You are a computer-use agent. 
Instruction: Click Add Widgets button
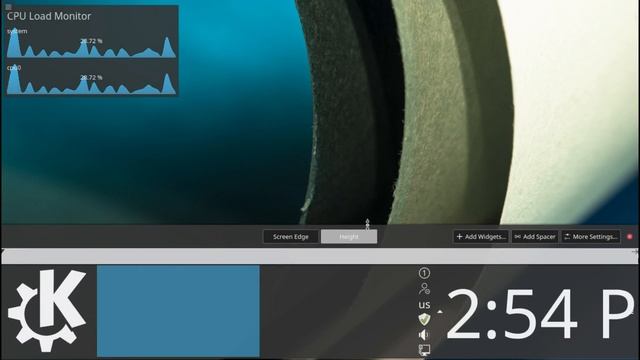point(481,237)
